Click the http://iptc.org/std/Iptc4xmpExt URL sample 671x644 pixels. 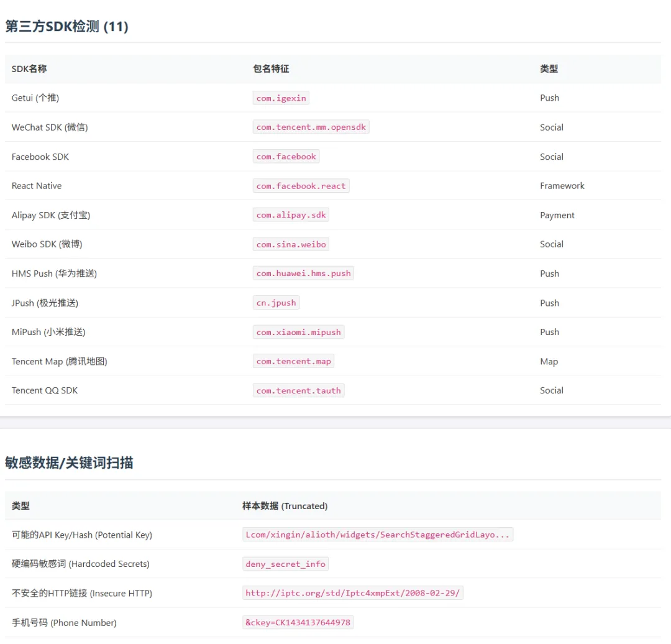353,593
